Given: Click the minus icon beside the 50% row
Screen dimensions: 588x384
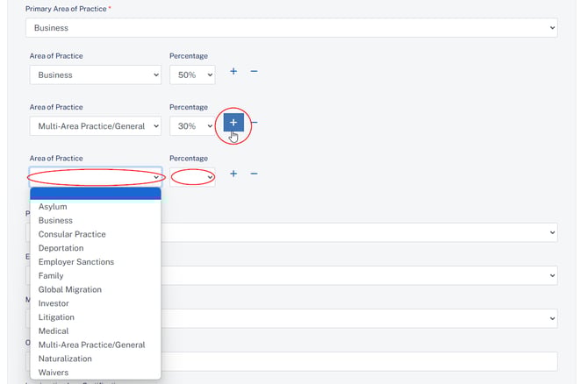Looking at the screenshot, I should click(x=254, y=71).
